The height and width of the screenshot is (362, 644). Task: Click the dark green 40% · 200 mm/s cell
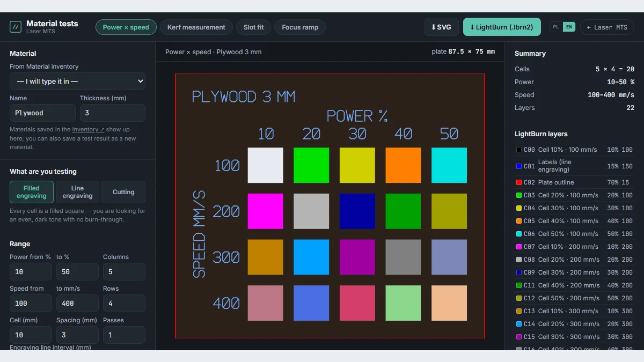pyautogui.click(x=403, y=211)
